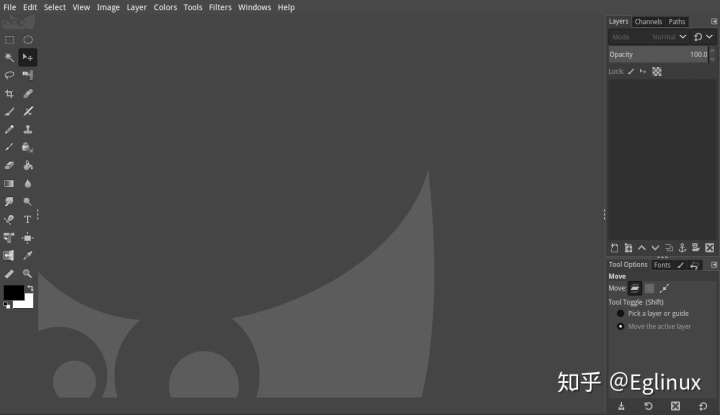
Task: Toggle lock pixels brush icon
Action: click(631, 71)
